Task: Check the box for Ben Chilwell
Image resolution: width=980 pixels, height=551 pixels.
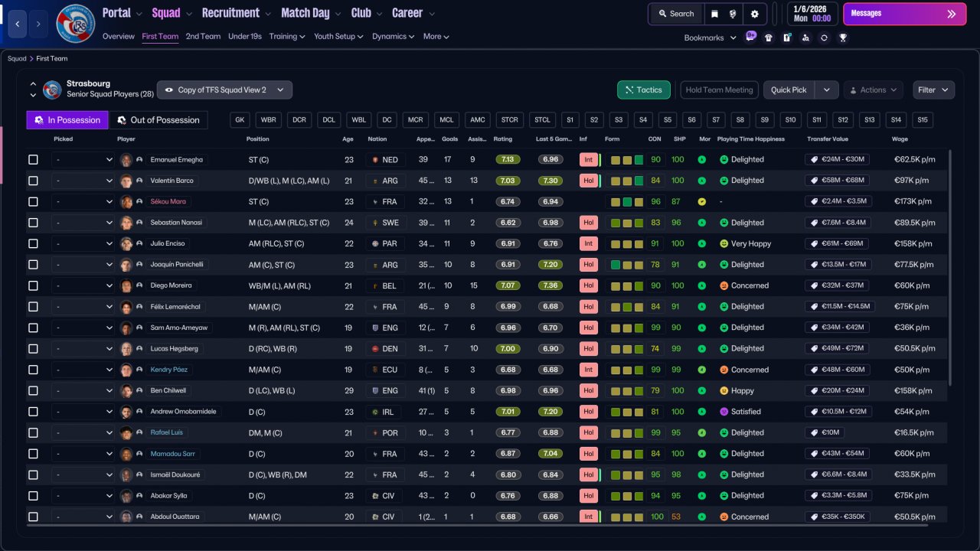Action: point(33,390)
